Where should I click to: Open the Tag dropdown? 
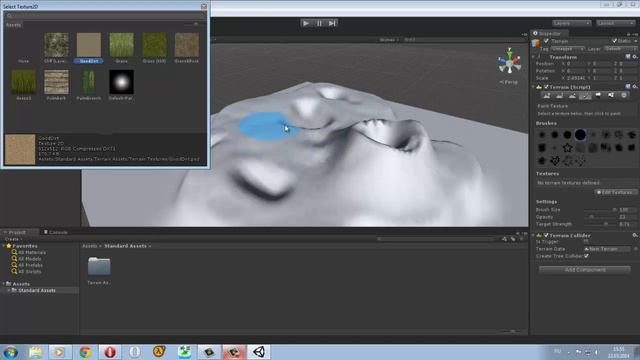point(567,49)
